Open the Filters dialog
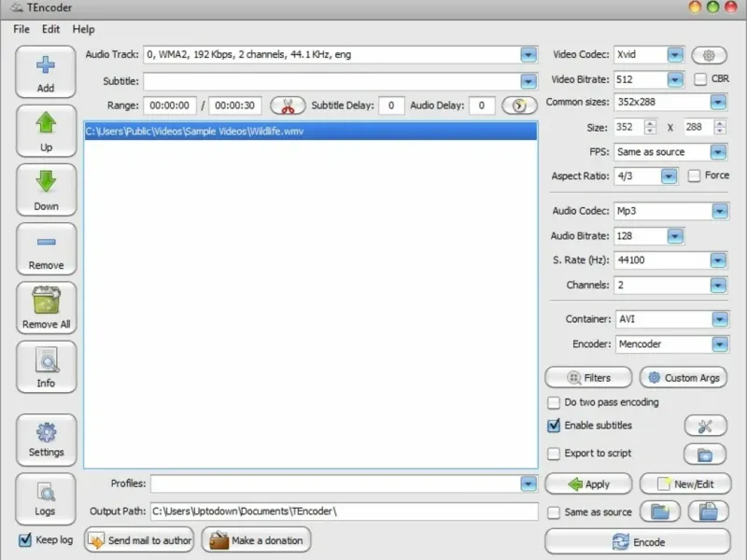 (588, 378)
